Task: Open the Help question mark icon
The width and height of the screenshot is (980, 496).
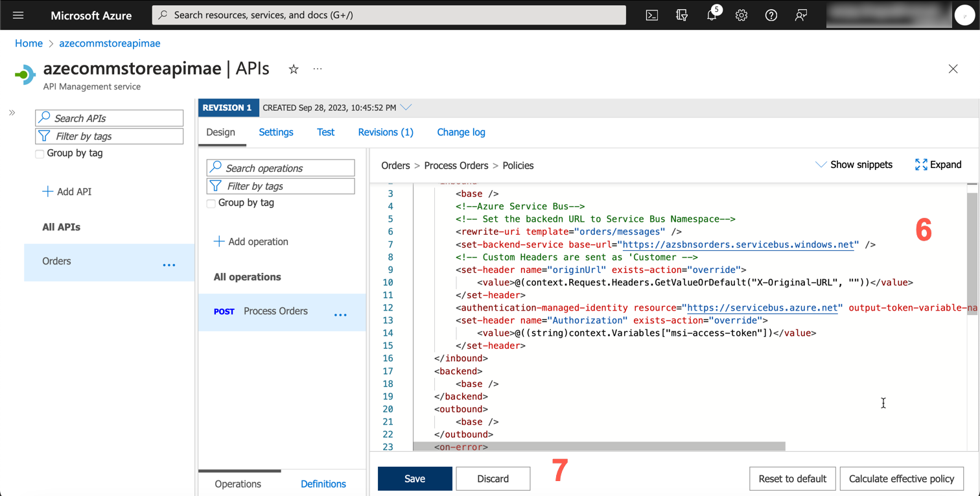Action: 771,15
